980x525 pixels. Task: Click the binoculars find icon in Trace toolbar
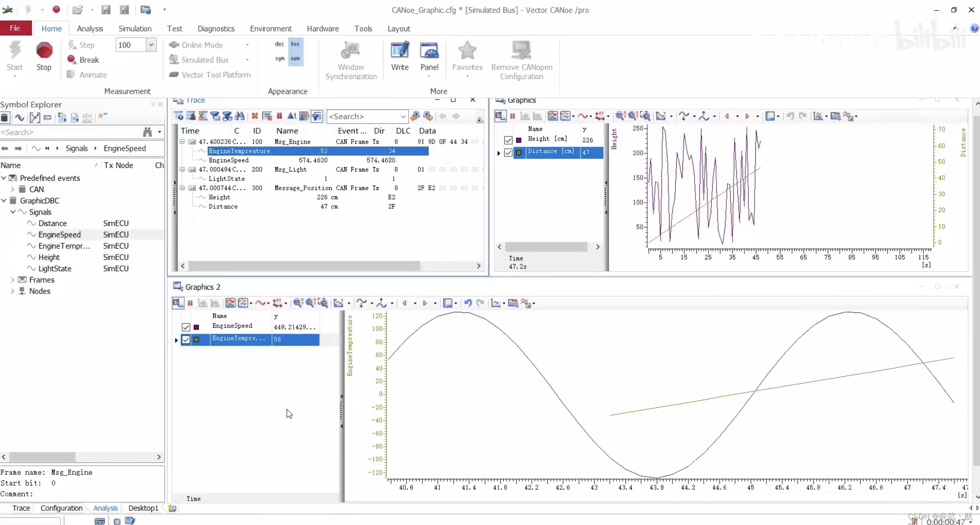[240, 116]
